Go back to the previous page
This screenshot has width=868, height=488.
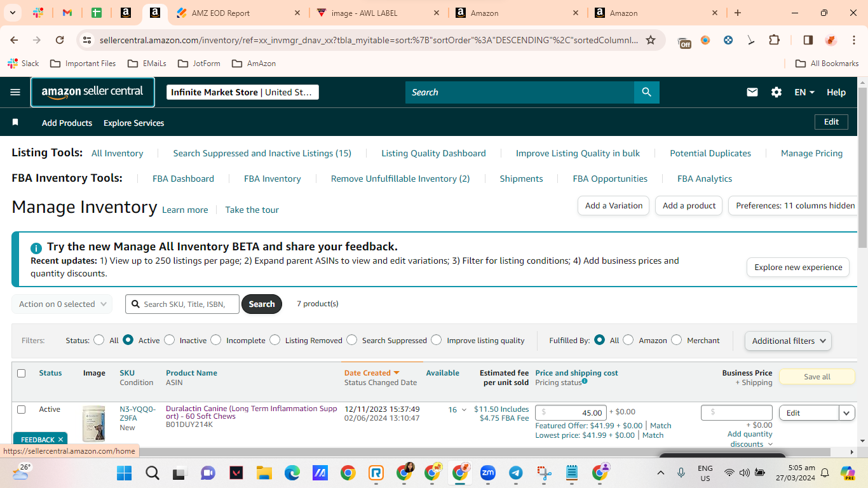pos(15,40)
